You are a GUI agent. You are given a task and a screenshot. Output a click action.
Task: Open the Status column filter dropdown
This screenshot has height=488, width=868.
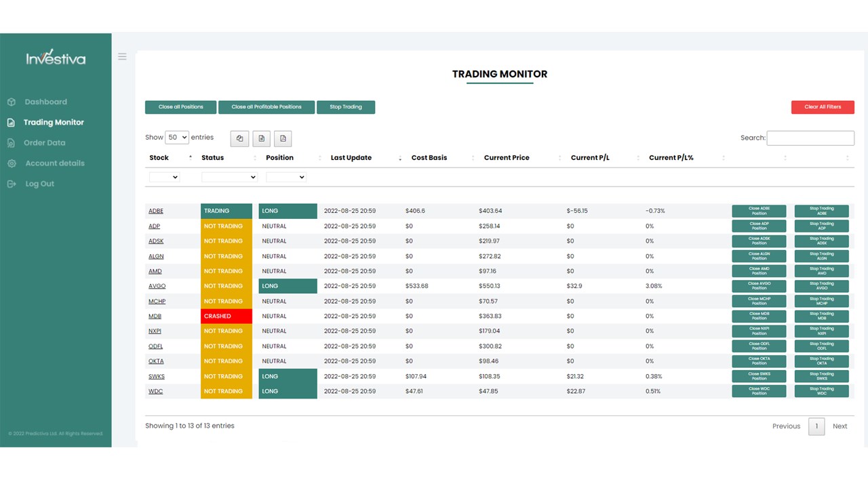[x=230, y=177]
